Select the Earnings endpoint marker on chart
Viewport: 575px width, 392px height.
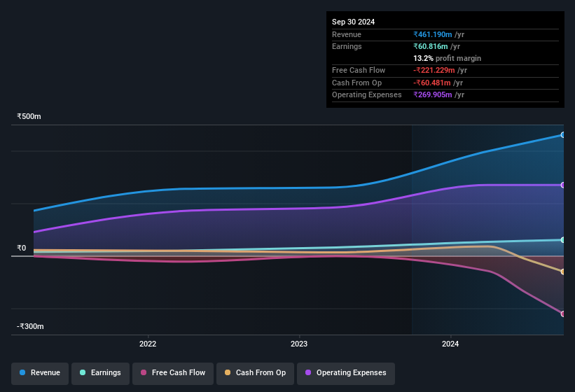563,240
